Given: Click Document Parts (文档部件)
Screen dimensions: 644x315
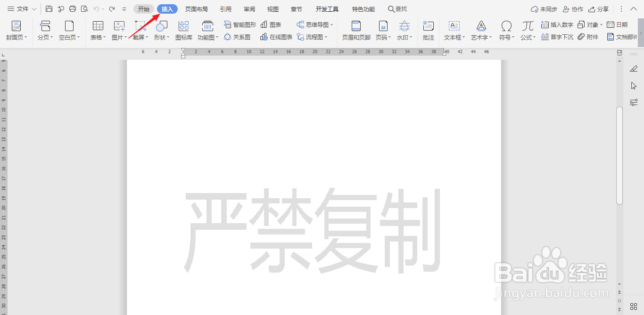Looking at the screenshot, I should (x=623, y=37).
